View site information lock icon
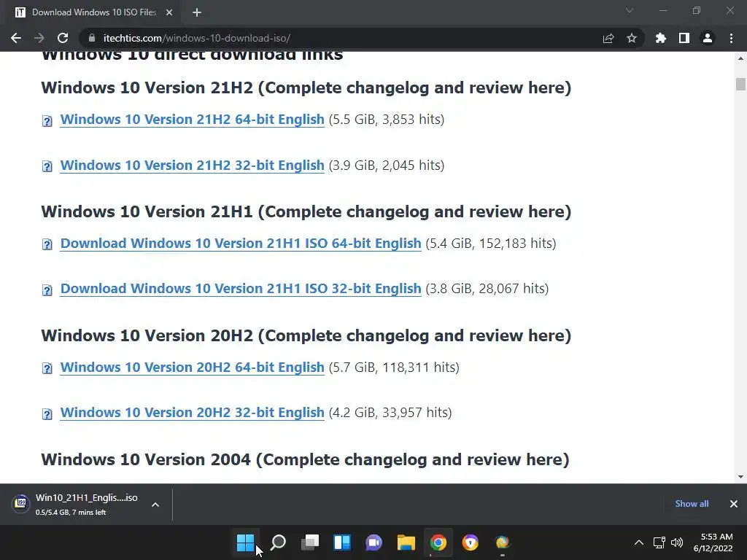 pos(92,38)
